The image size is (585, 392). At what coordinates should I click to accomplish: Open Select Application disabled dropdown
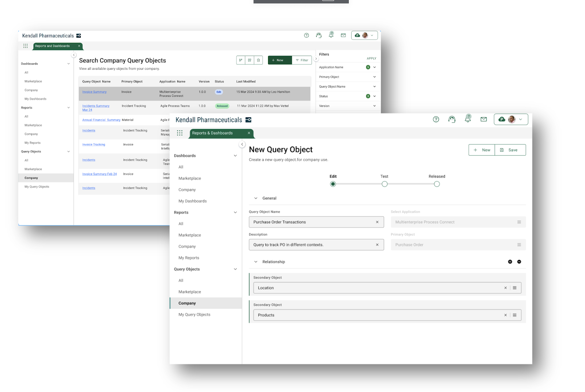458,222
